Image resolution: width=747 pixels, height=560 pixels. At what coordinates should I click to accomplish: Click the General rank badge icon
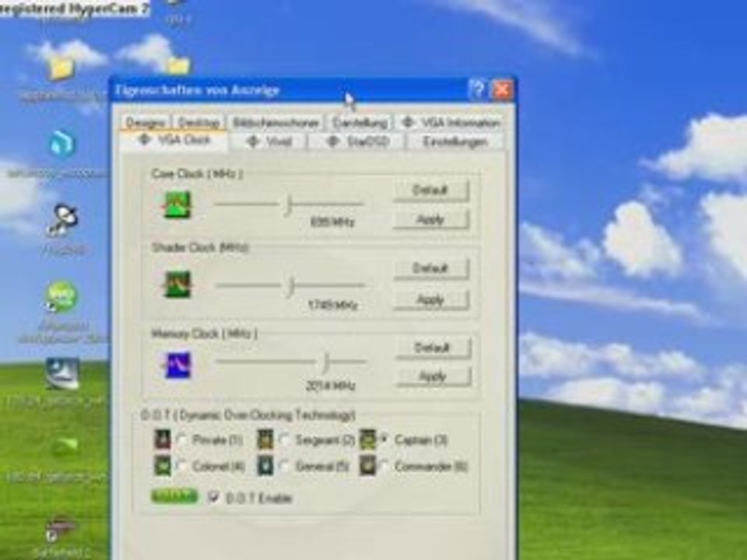(x=265, y=466)
